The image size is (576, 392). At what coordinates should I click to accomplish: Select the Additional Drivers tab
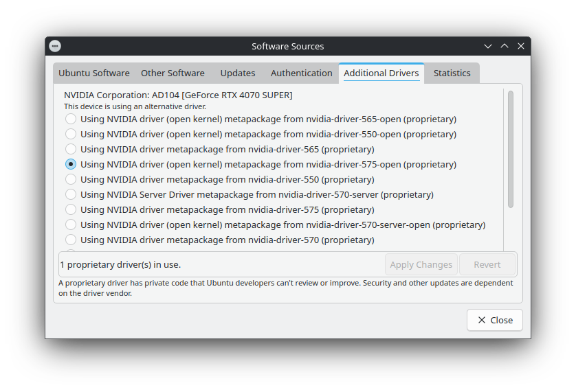click(381, 73)
